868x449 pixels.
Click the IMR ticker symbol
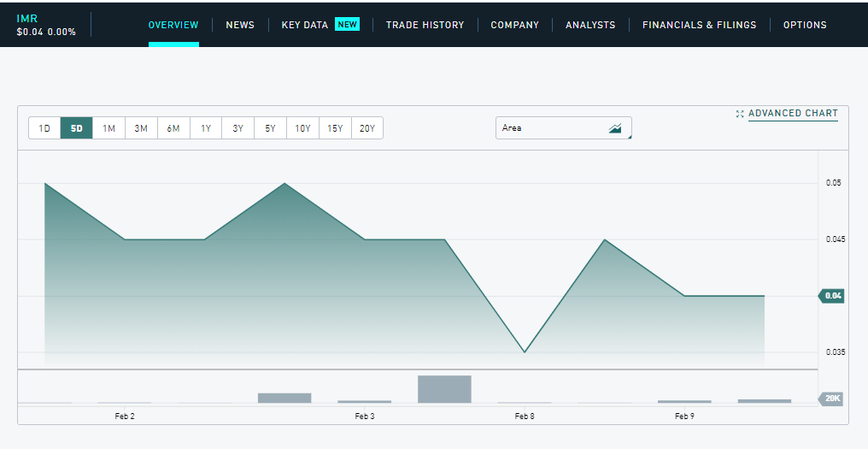click(27, 19)
